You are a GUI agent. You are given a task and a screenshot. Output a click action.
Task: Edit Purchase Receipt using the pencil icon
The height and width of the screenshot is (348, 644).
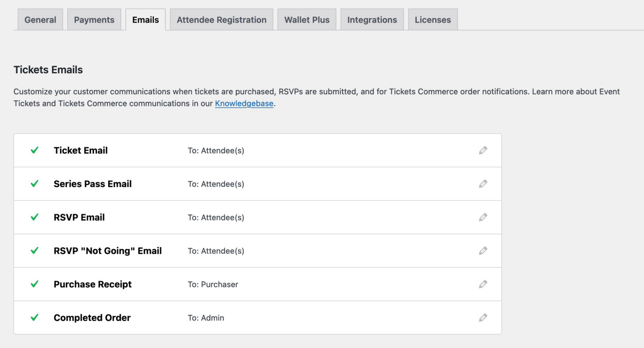(483, 284)
